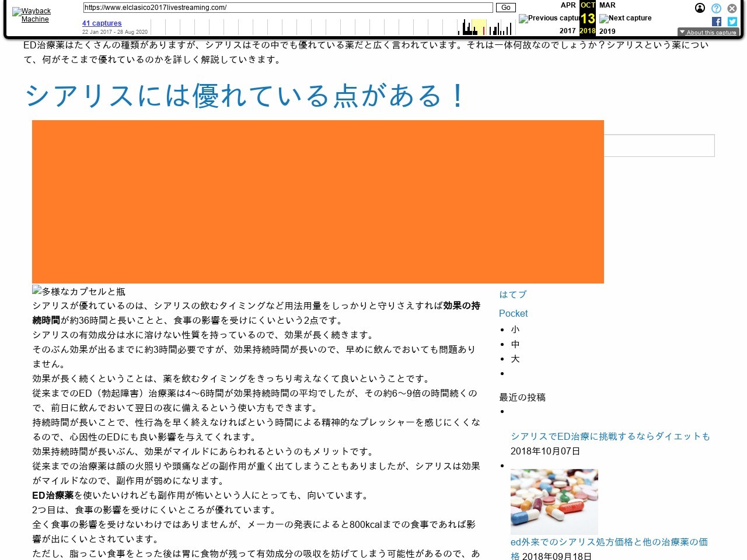Select the 小 small font size option

coord(515,330)
